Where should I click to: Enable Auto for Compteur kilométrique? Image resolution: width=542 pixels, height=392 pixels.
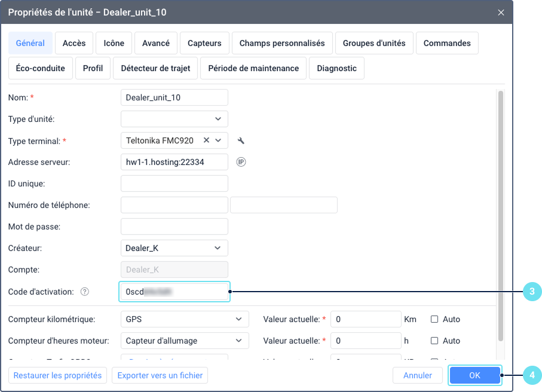[x=434, y=319]
